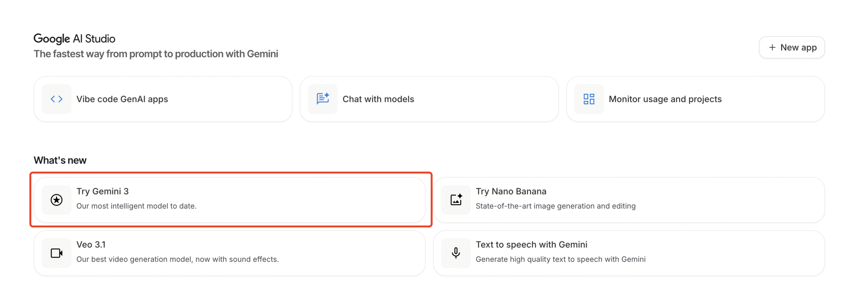Viewport: 868px width, 294px height.
Task: Click the 'Our best video generation model' description
Action: [x=177, y=259]
